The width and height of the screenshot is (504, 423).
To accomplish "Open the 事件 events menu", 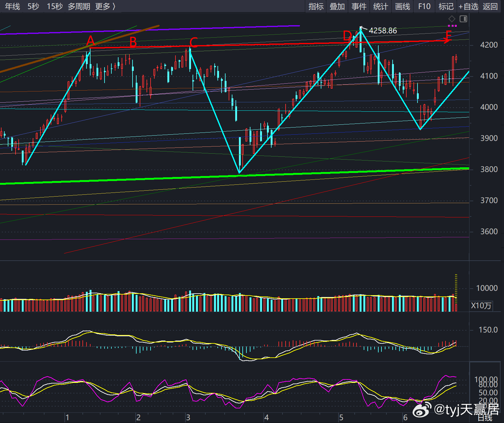I will (359, 6).
